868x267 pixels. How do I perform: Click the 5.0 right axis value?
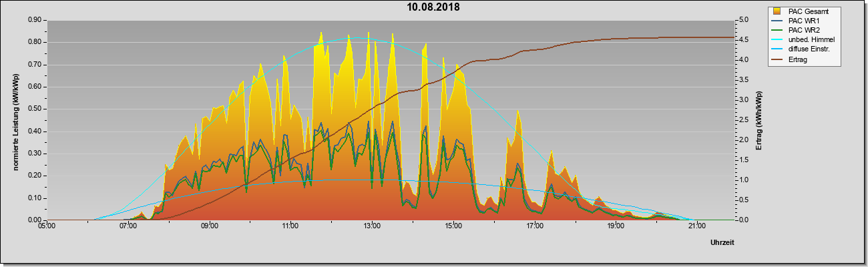click(742, 20)
